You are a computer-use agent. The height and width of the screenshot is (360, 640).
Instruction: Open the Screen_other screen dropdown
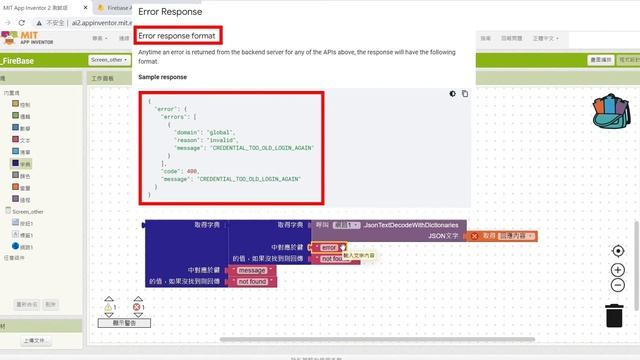(x=109, y=60)
